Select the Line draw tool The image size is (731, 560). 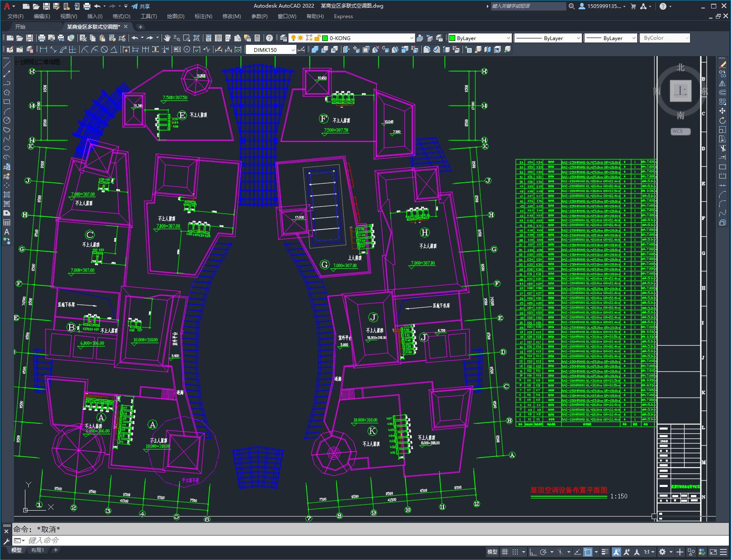click(x=6, y=65)
